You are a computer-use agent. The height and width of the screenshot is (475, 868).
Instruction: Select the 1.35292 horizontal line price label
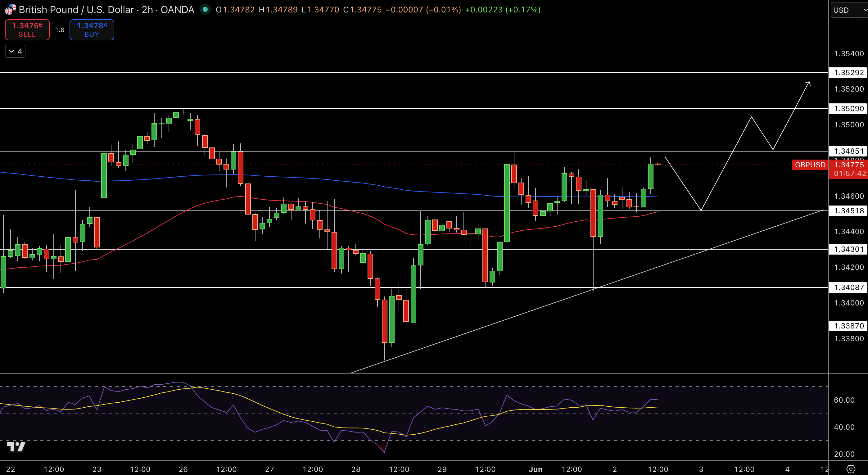[x=848, y=72]
